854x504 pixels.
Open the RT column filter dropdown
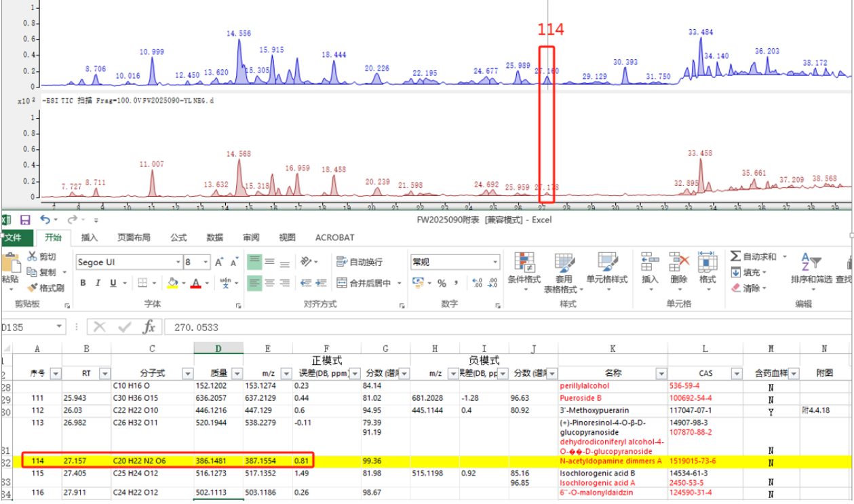(105, 374)
